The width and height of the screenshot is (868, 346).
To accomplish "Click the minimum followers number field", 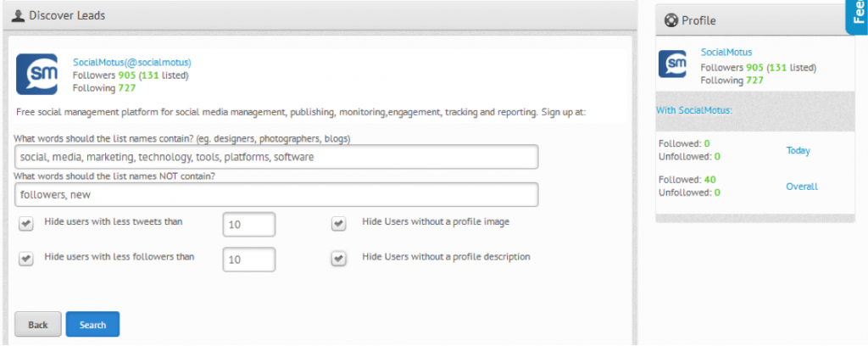I will pos(249,259).
